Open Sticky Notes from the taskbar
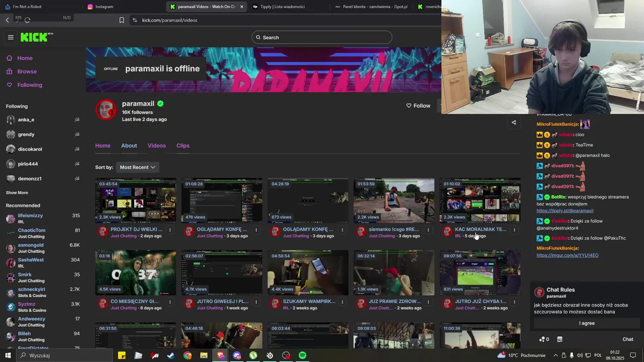 (x=122, y=355)
